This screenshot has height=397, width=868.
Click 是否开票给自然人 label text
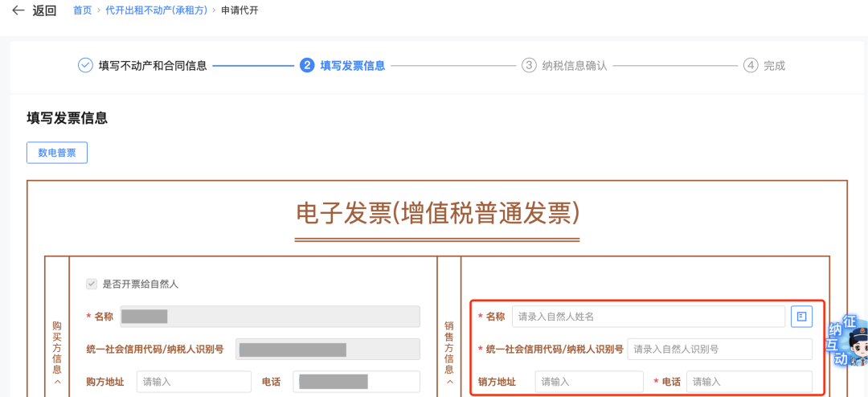coord(141,284)
